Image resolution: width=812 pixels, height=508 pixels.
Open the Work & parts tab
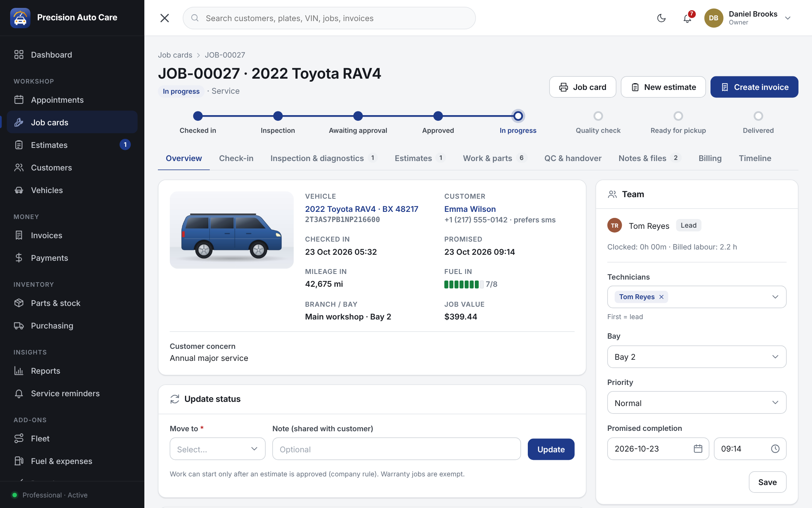coord(494,158)
